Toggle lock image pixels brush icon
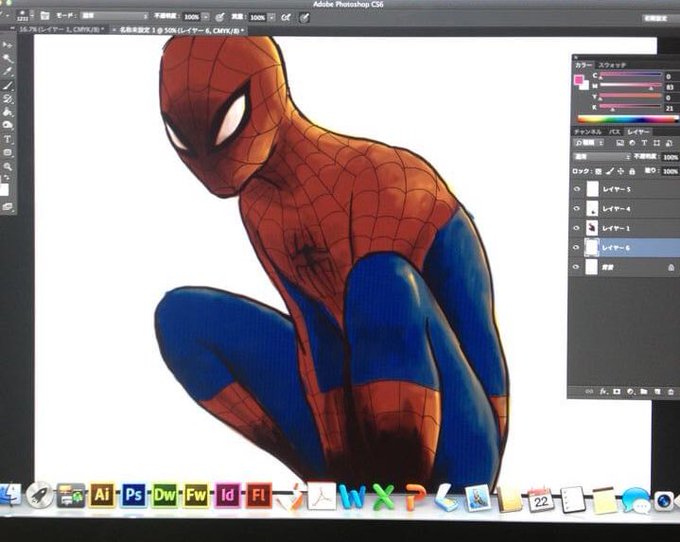The image size is (680, 542). [609, 171]
